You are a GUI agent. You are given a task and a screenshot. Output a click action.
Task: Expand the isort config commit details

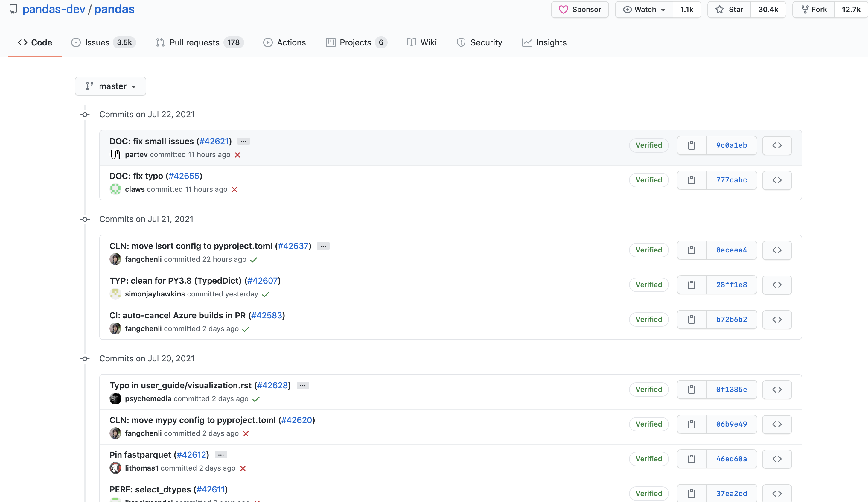(323, 246)
